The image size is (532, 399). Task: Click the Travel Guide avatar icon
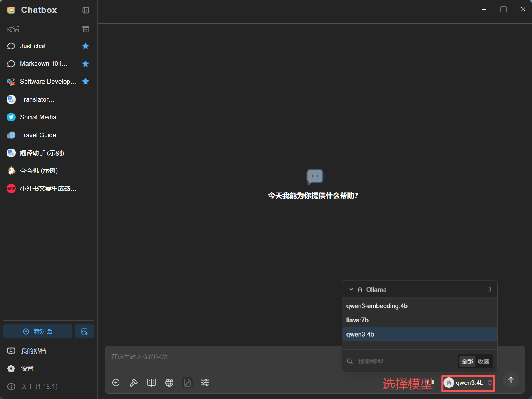(11, 135)
